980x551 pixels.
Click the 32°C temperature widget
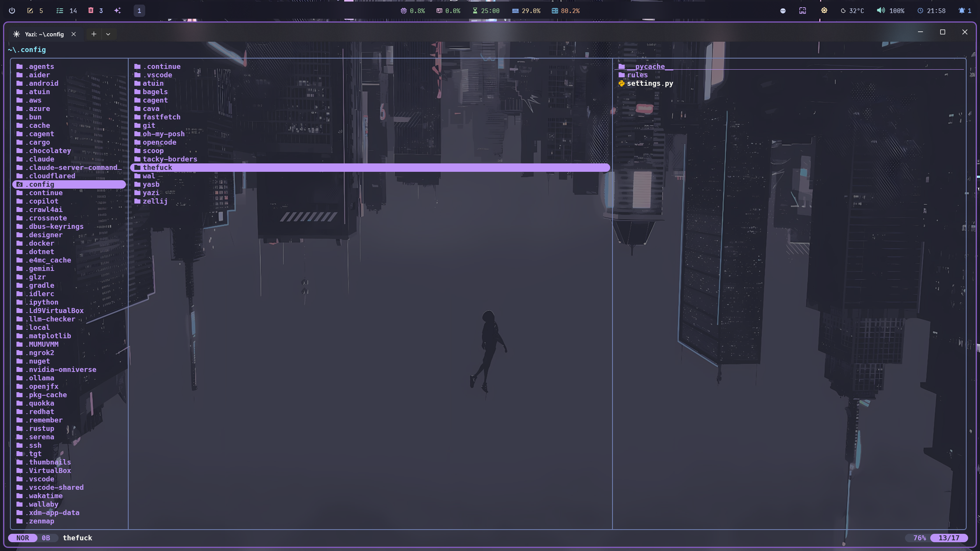click(852, 11)
